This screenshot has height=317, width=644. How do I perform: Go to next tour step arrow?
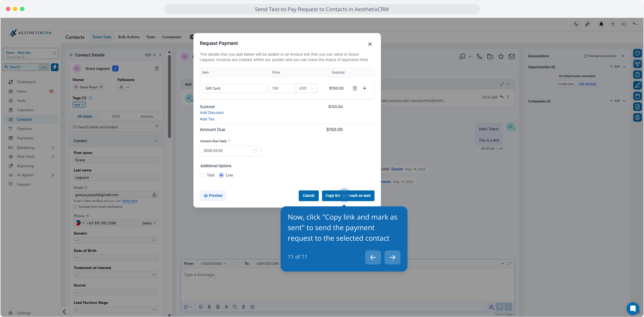click(392, 257)
